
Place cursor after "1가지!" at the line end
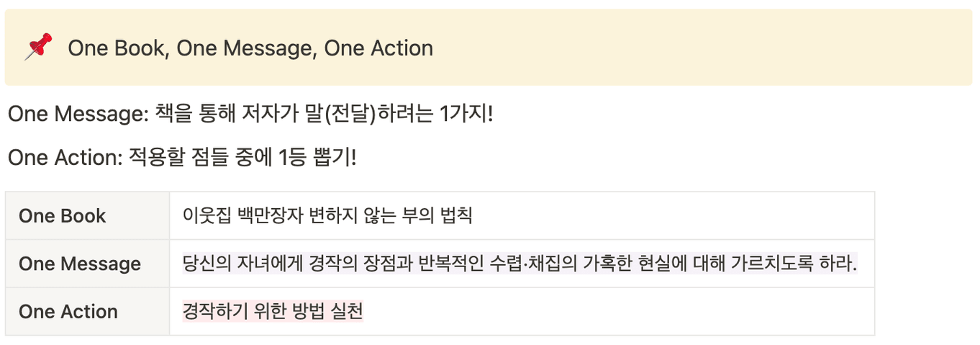point(494,114)
